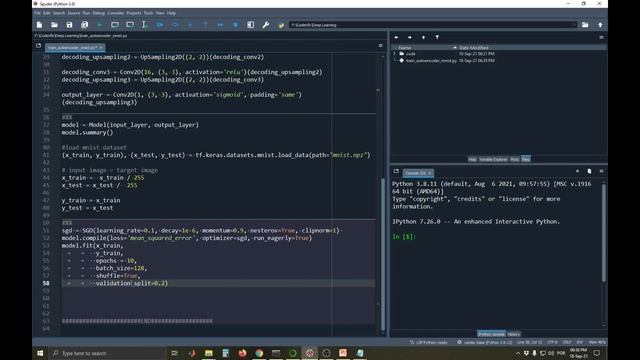
Task: Browse the console tabs list
Action: tap(396, 171)
